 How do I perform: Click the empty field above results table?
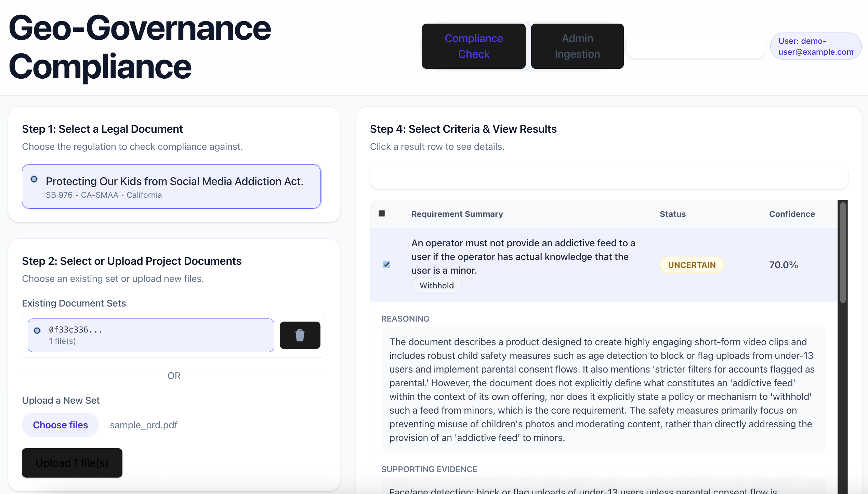coord(609,177)
